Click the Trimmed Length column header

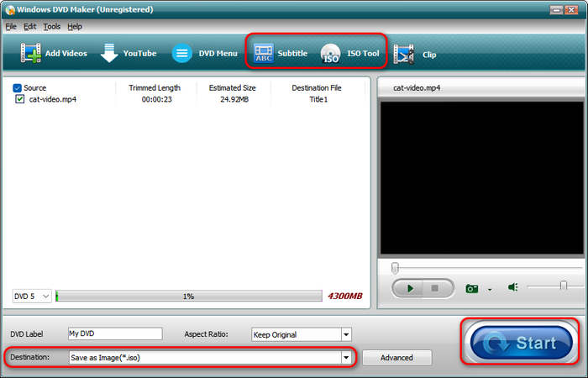tap(155, 87)
